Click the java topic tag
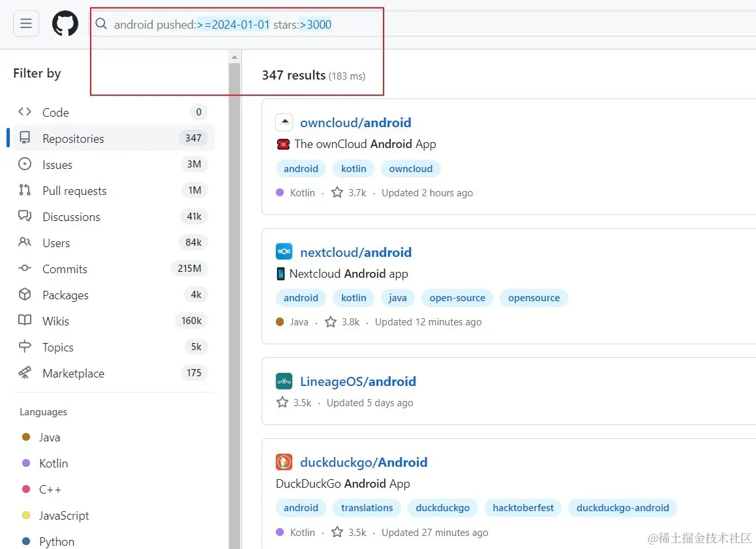This screenshot has height=549, width=756. pos(398,298)
